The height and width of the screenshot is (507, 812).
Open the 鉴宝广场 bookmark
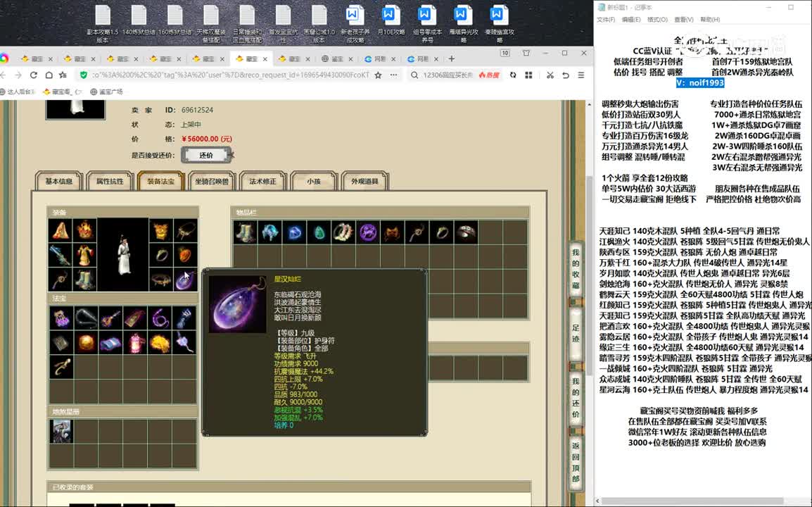pos(106,92)
